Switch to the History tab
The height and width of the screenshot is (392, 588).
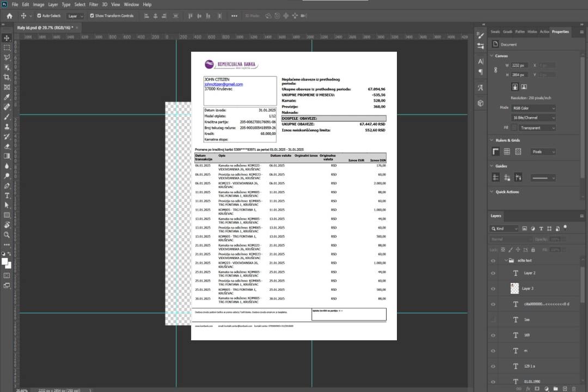532,32
